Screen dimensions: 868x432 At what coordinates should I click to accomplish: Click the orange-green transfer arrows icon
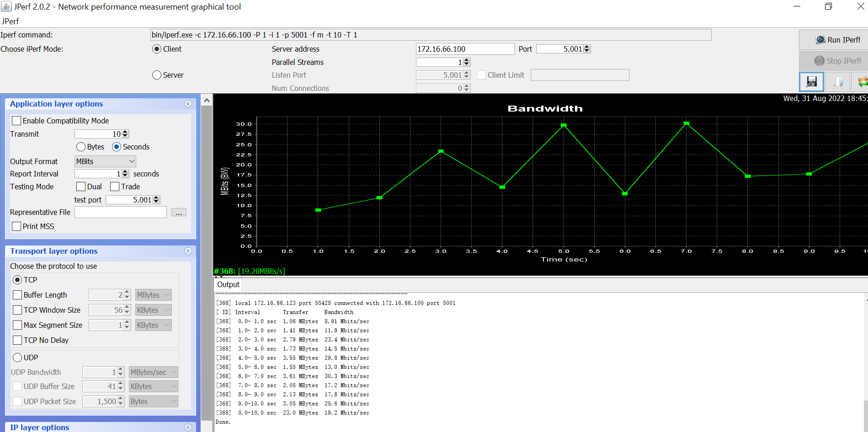click(863, 81)
